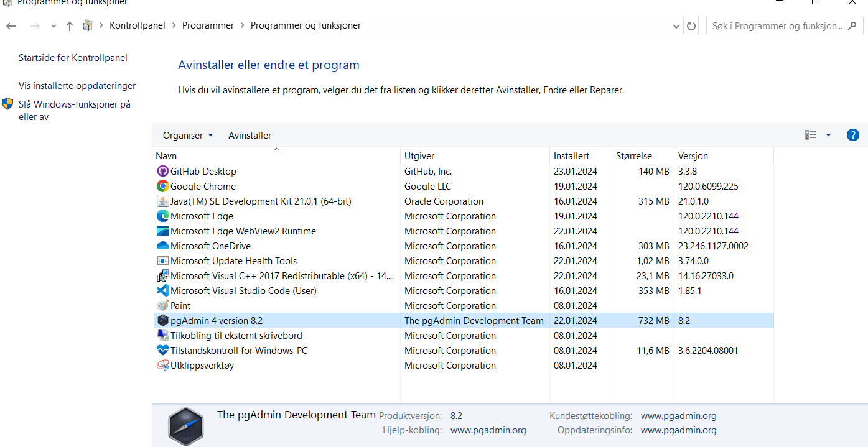Viewport: 868px width, 447px height.
Task: Click the 732 MB size cell
Action: pyautogui.click(x=653, y=320)
